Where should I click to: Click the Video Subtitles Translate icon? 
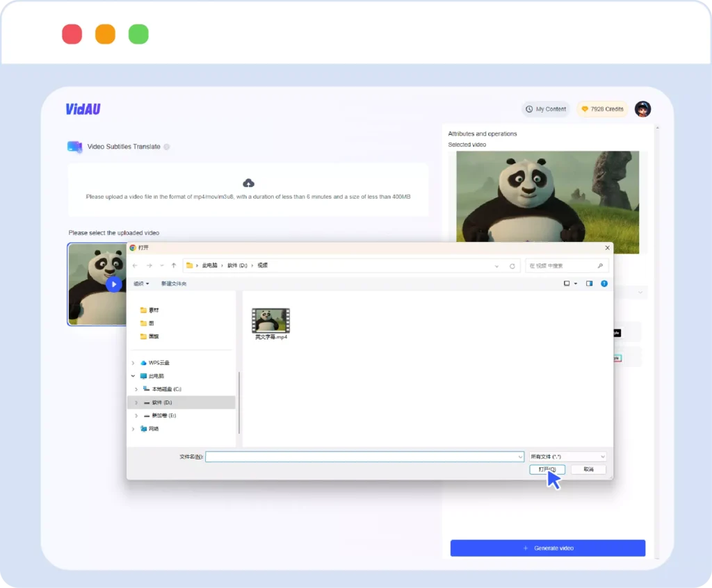pyautogui.click(x=74, y=147)
